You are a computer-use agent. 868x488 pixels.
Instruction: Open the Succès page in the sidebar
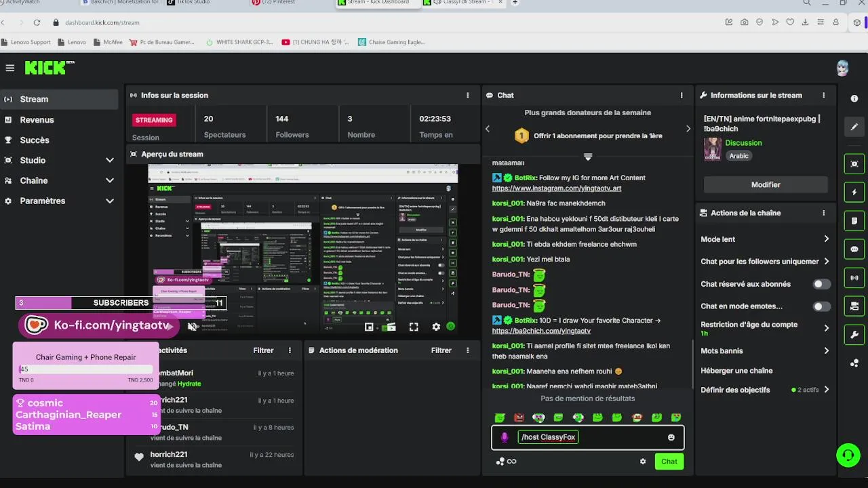[x=60, y=140]
